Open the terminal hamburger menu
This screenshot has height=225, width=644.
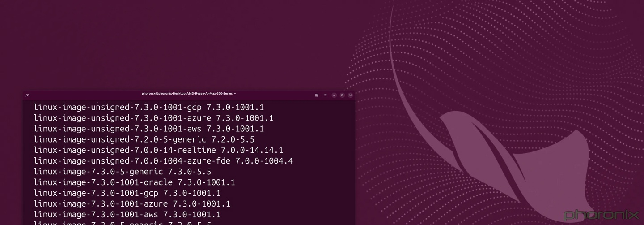coord(325,95)
